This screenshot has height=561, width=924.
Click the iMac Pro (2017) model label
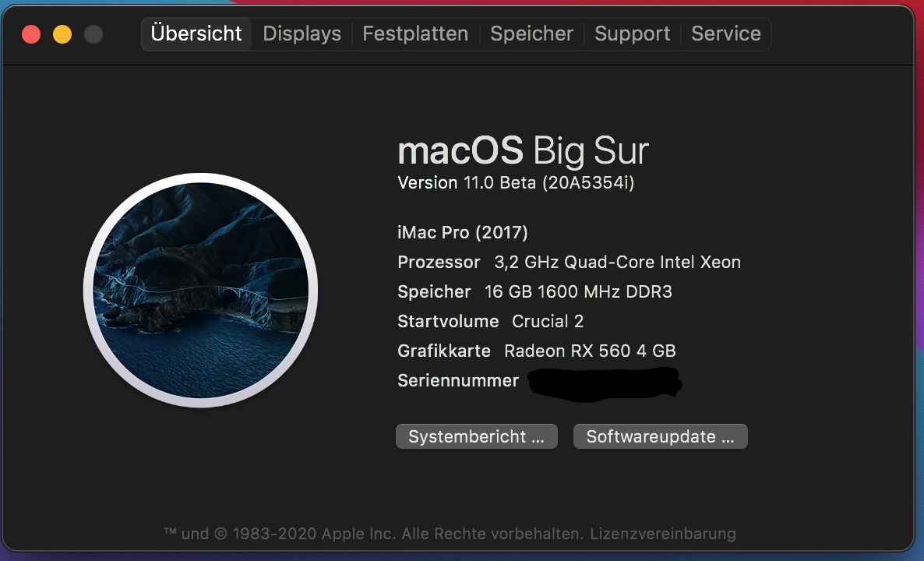pos(463,232)
